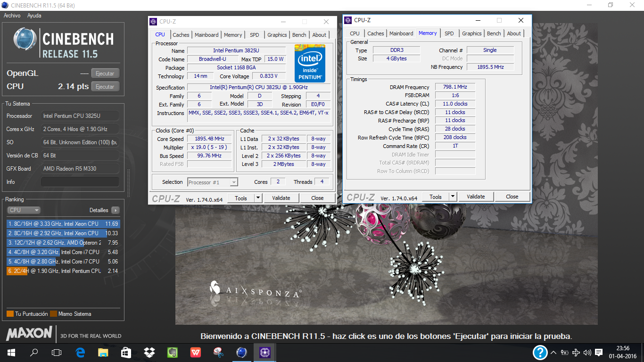
Task: Open the Ayuda menu
Action: pyautogui.click(x=34, y=16)
